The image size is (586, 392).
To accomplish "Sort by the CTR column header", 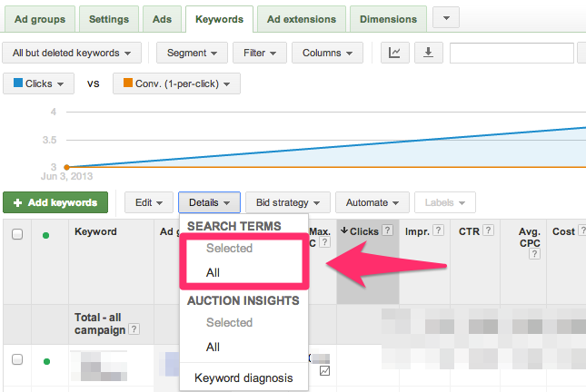I will [469, 231].
